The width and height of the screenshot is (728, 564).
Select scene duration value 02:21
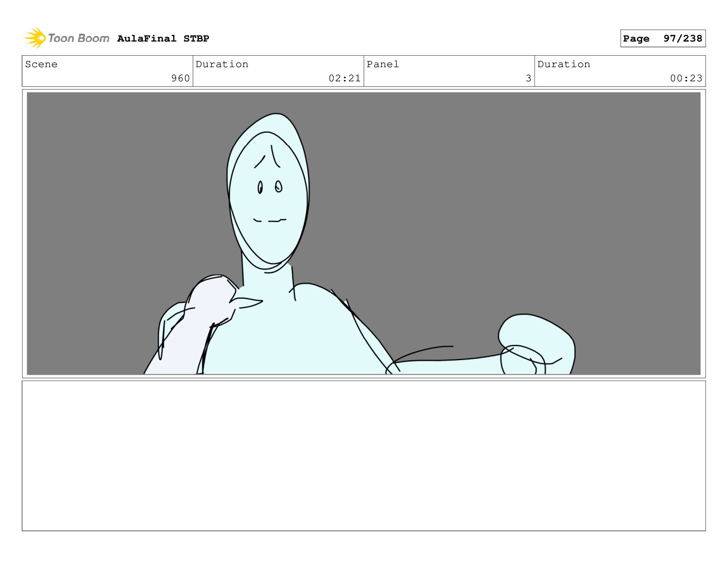345,78
